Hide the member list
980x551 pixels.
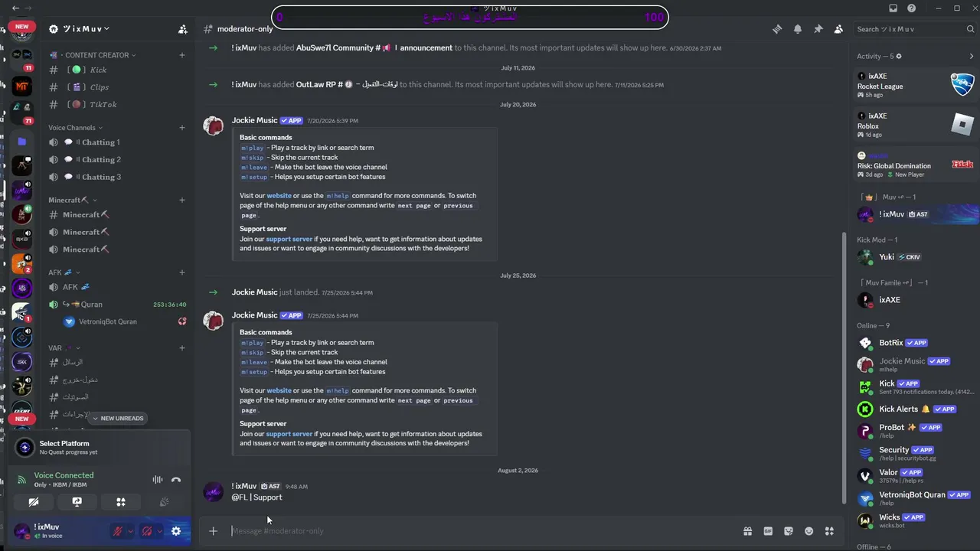839,29
